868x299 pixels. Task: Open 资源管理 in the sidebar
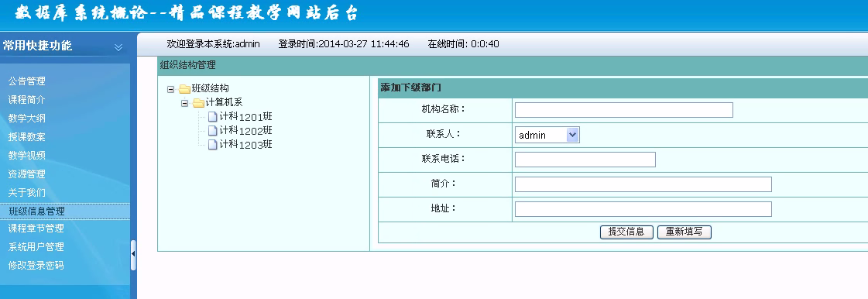26,174
